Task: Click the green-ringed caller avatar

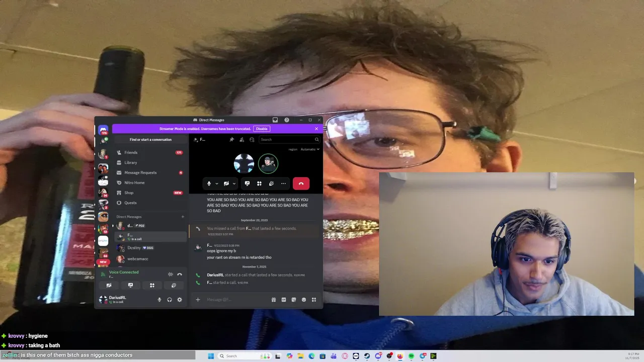Action: click(268, 163)
